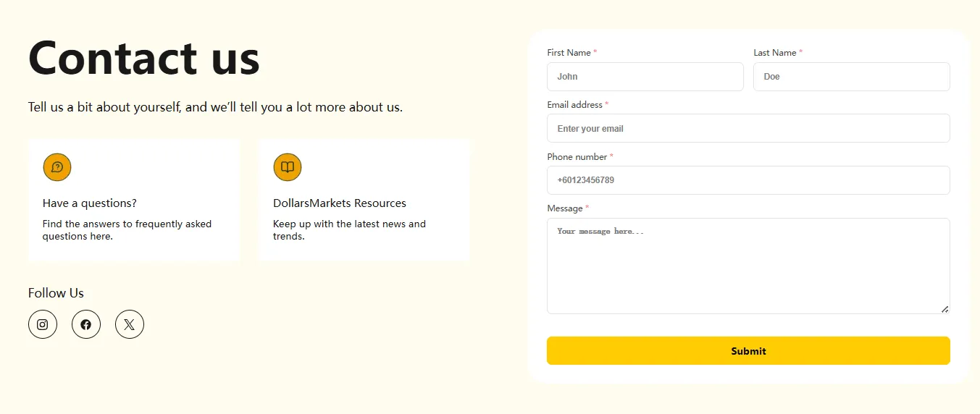Select the Phone number input field
980x414 pixels.
tap(748, 180)
